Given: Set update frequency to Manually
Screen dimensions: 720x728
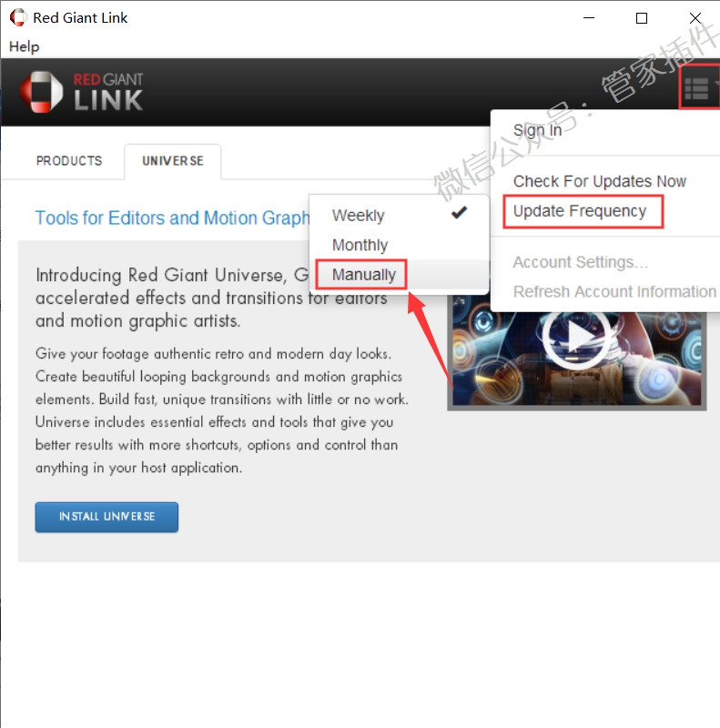Looking at the screenshot, I should 399,275.
